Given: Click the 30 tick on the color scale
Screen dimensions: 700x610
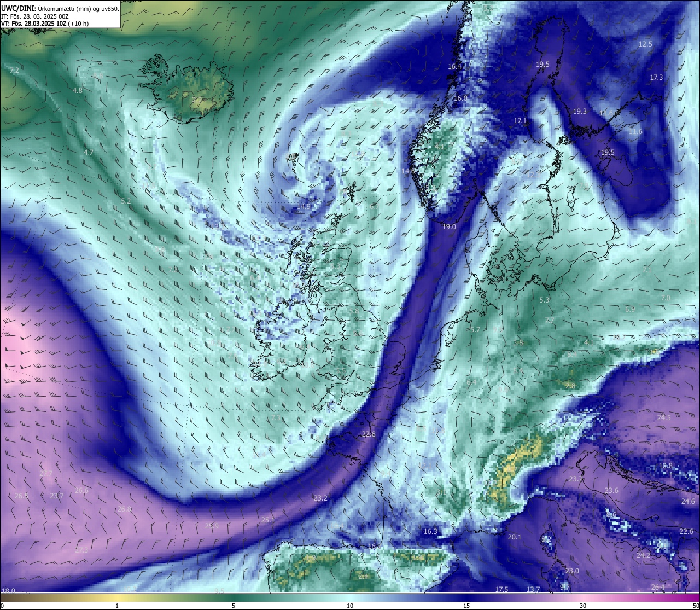Looking at the screenshot, I should 583,606.
